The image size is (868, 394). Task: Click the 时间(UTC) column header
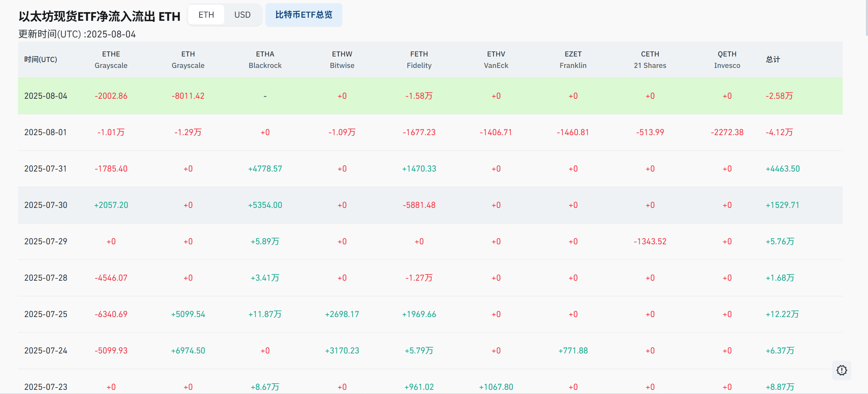(41, 60)
